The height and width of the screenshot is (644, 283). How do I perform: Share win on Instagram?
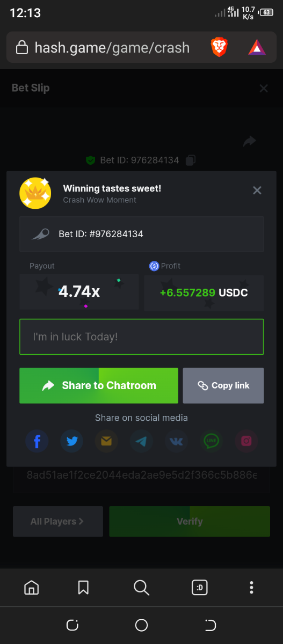point(246,442)
